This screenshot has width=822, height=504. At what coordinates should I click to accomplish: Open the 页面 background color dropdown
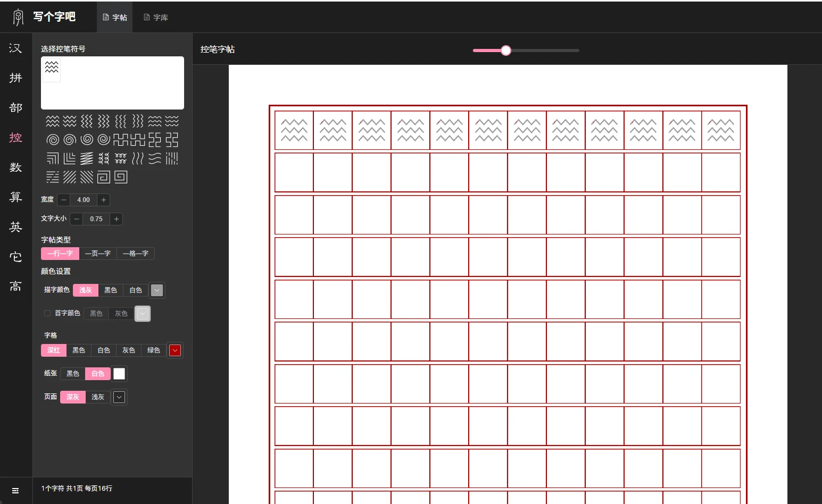[119, 397]
